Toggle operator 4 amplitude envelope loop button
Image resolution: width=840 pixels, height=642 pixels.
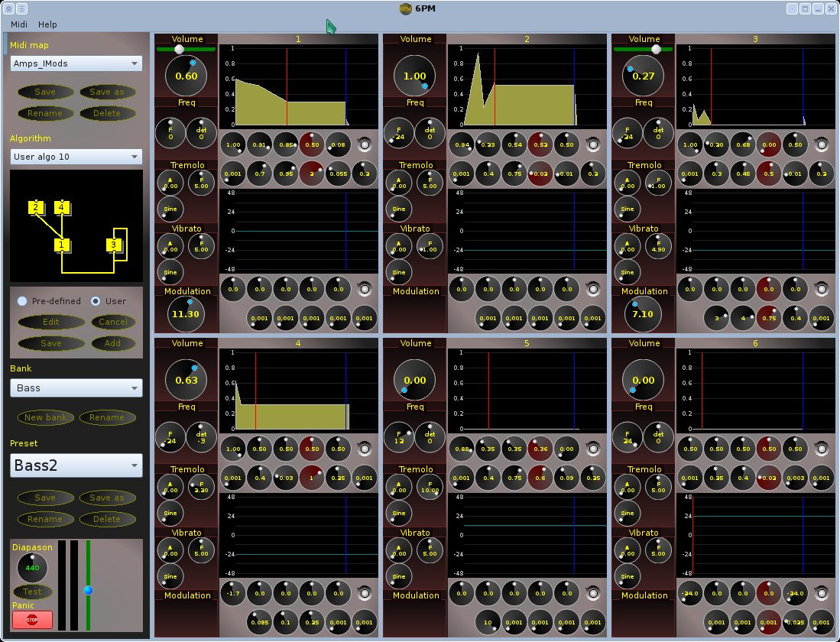pyautogui.click(x=365, y=449)
